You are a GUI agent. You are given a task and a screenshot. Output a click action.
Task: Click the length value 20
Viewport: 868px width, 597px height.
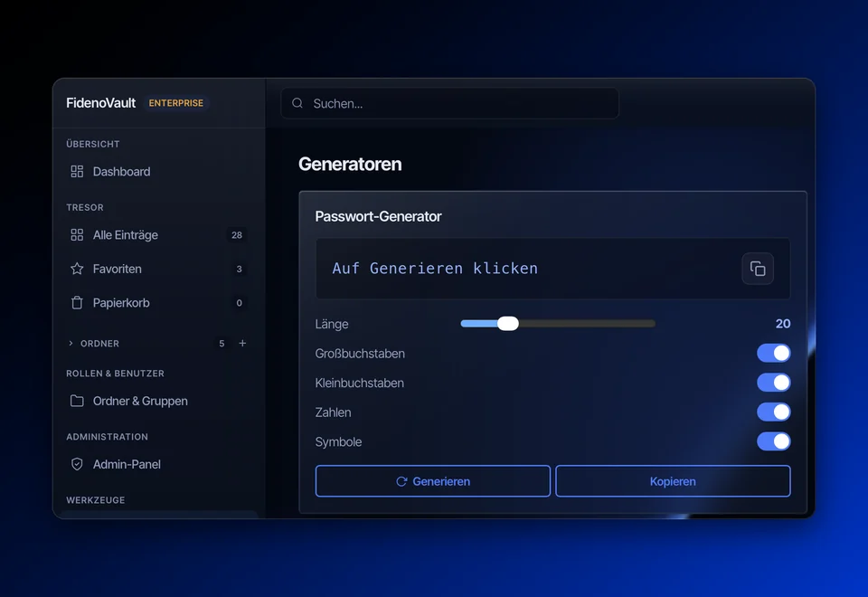click(x=783, y=324)
